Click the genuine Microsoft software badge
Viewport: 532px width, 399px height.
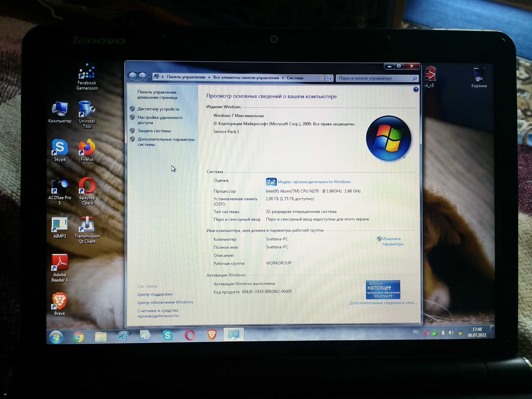pyautogui.click(x=383, y=290)
